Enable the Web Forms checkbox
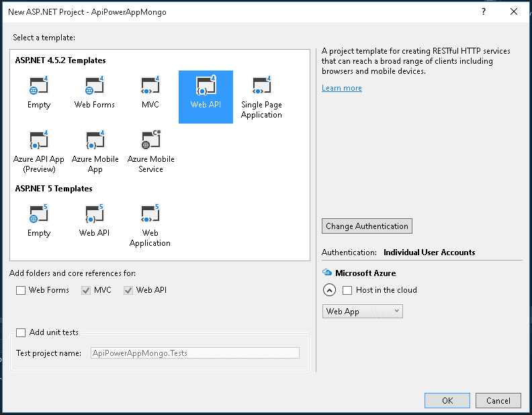Image resolution: width=532 pixels, height=415 pixels. [x=21, y=291]
